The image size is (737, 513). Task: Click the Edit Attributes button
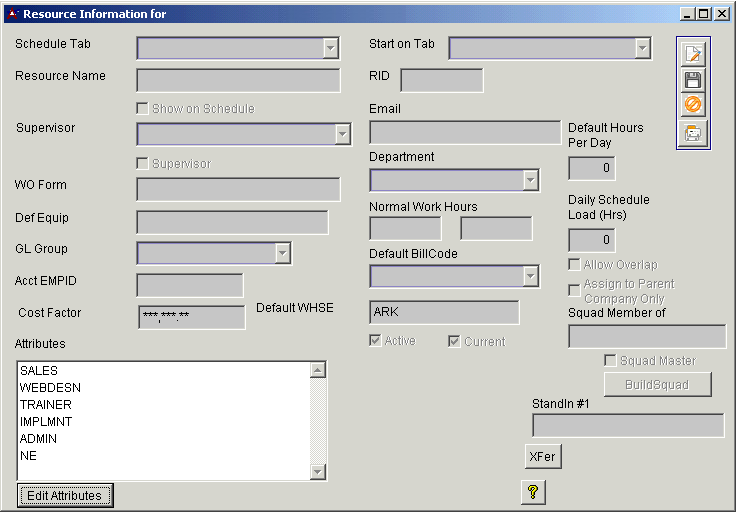[x=65, y=496]
